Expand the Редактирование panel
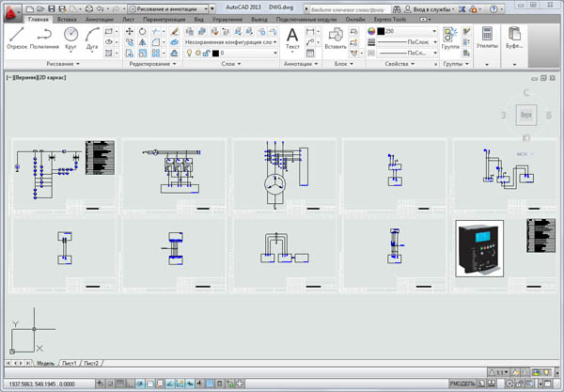 pos(152,64)
